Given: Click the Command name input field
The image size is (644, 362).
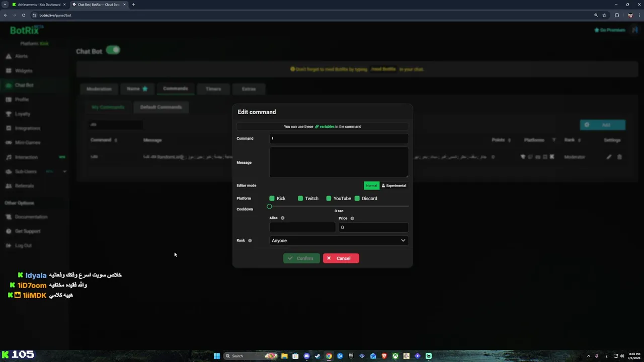Looking at the screenshot, I should tap(339, 138).
